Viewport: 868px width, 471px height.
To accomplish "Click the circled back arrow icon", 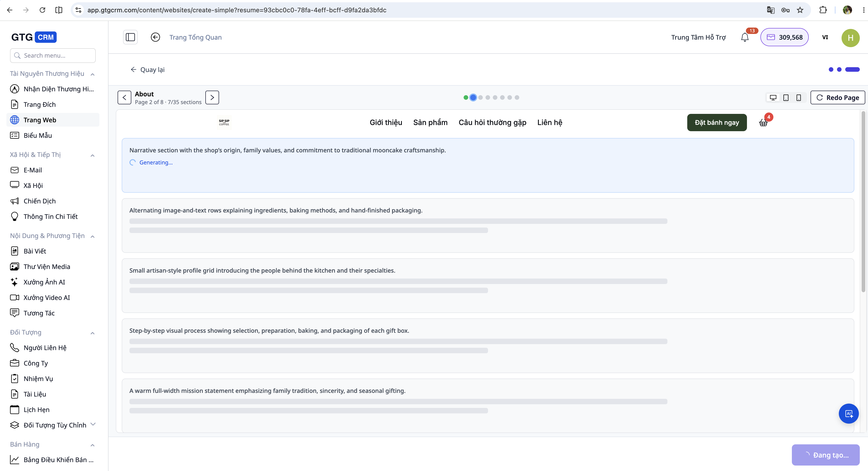I will pyautogui.click(x=155, y=37).
